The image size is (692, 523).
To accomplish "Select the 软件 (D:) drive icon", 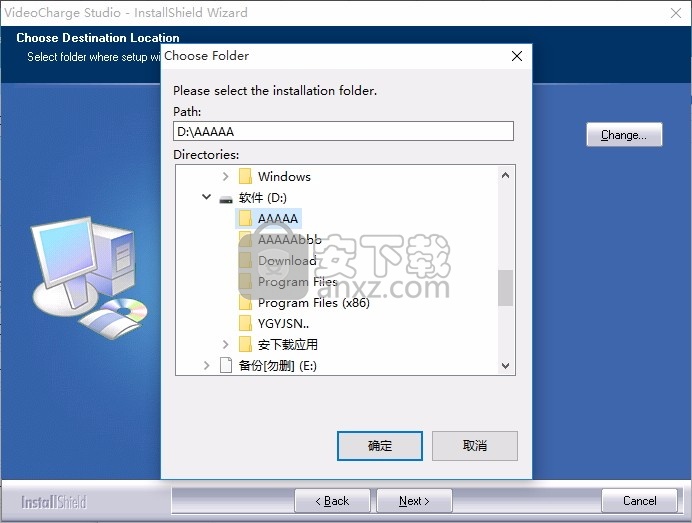I will point(226,198).
